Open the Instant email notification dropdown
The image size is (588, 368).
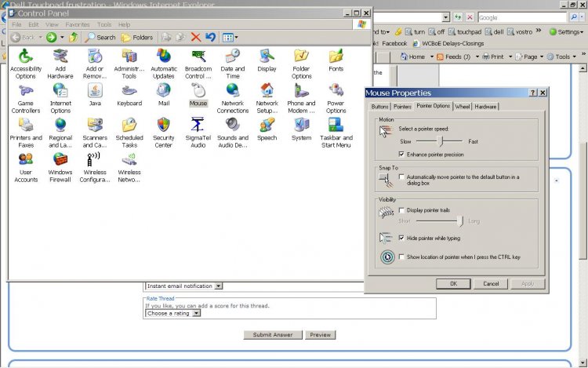[219, 286]
